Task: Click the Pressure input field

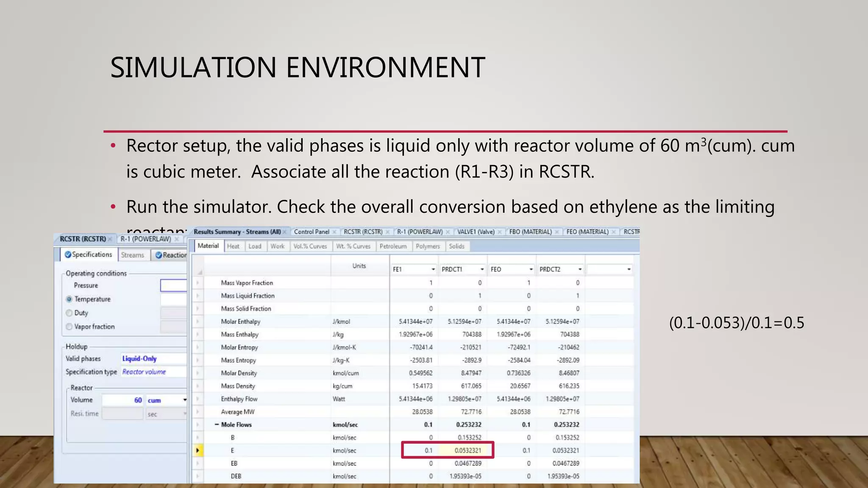Action: coord(173,286)
